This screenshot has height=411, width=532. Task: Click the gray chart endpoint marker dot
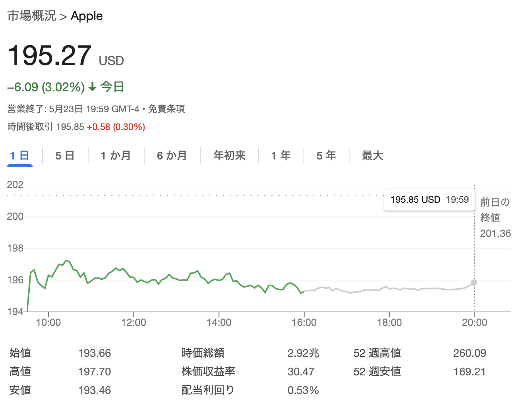(x=474, y=283)
